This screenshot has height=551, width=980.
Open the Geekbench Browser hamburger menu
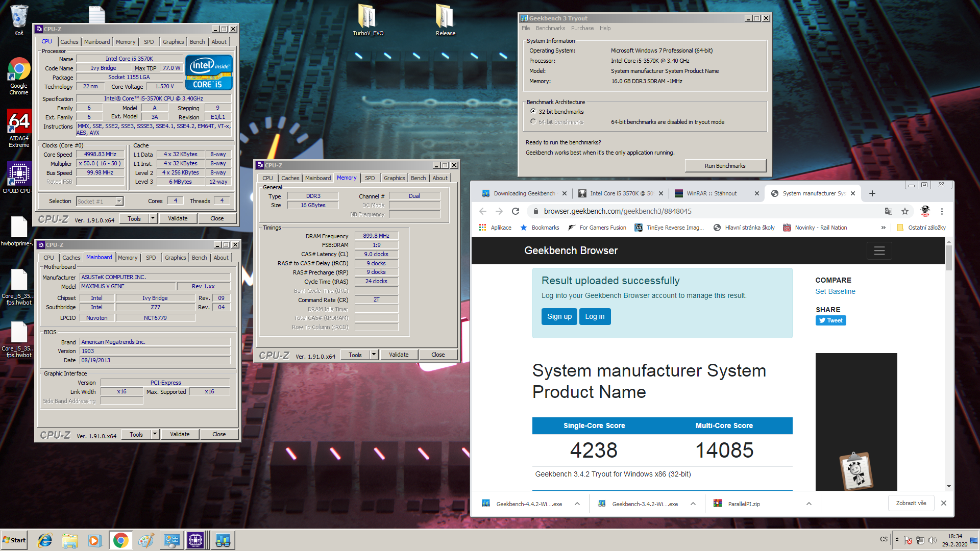pyautogui.click(x=879, y=251)
